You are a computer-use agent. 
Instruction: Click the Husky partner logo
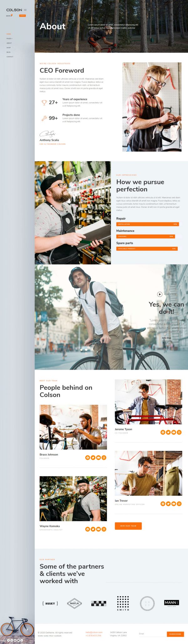50,603
